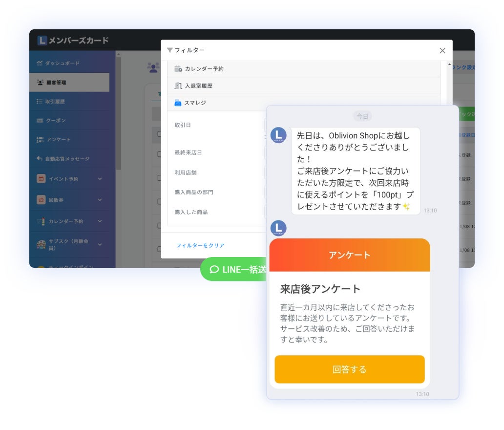The height and width of the screenshot is (430, 504).
Task: Click the カレンダー予約 filter calendar icon
Action: point(178,68)
